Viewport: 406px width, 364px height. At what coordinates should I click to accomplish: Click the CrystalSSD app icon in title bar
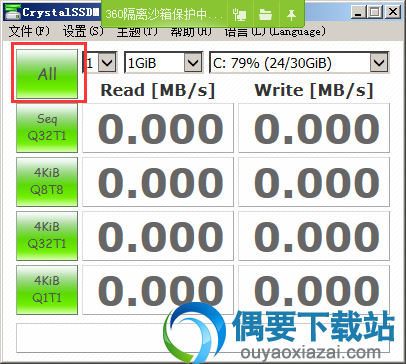[13, 12]
